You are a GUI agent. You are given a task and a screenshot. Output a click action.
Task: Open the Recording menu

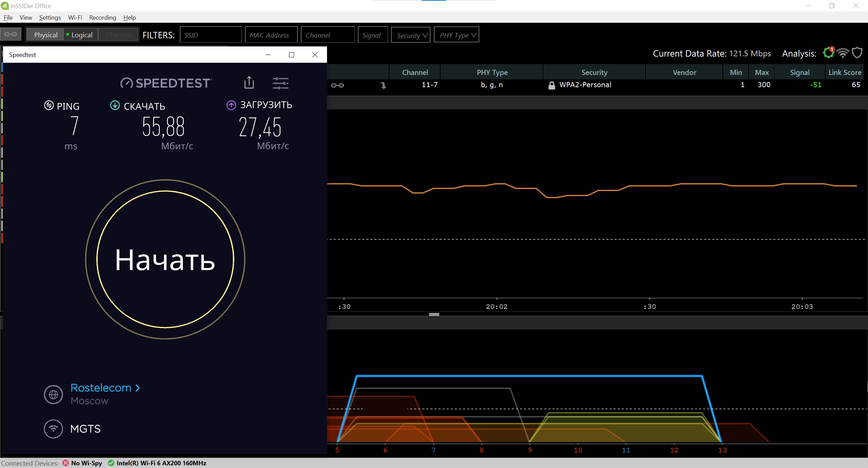pos(102,17)
